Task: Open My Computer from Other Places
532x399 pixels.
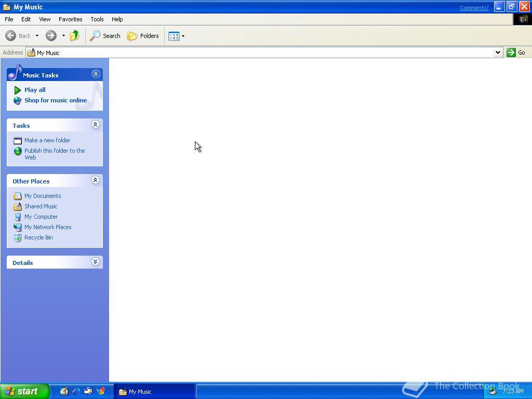Action: click(41, 217)
